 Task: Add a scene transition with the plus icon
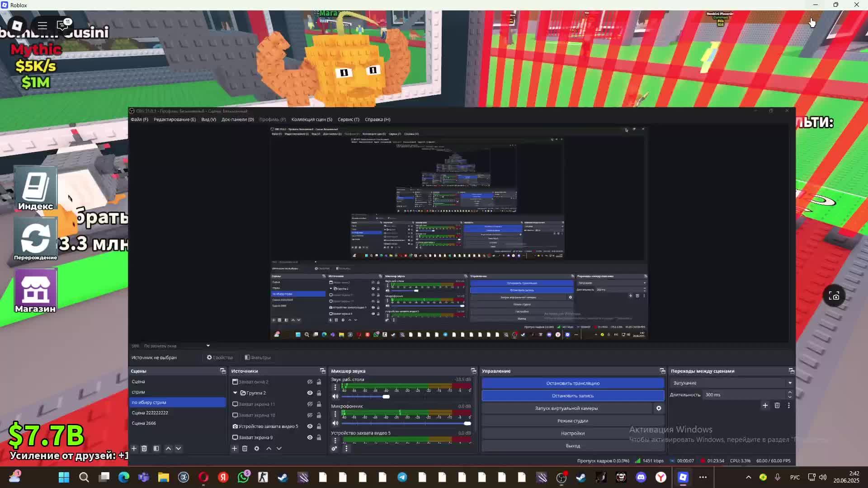(x=765, y=405)
